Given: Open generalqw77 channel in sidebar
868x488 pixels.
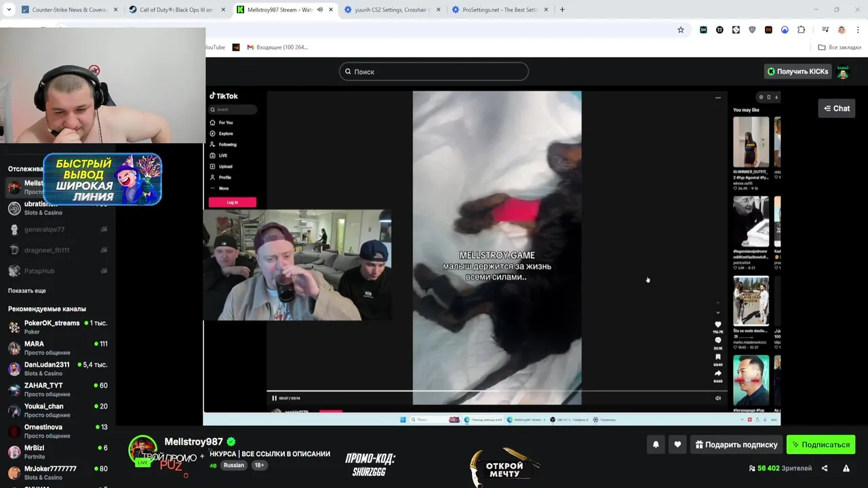Looking at the screenshot, I should point(58,230).
